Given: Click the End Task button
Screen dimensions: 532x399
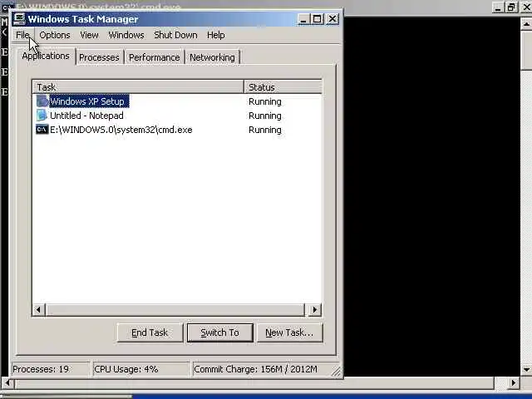Looking at the screenshot, I should point(150,332).
